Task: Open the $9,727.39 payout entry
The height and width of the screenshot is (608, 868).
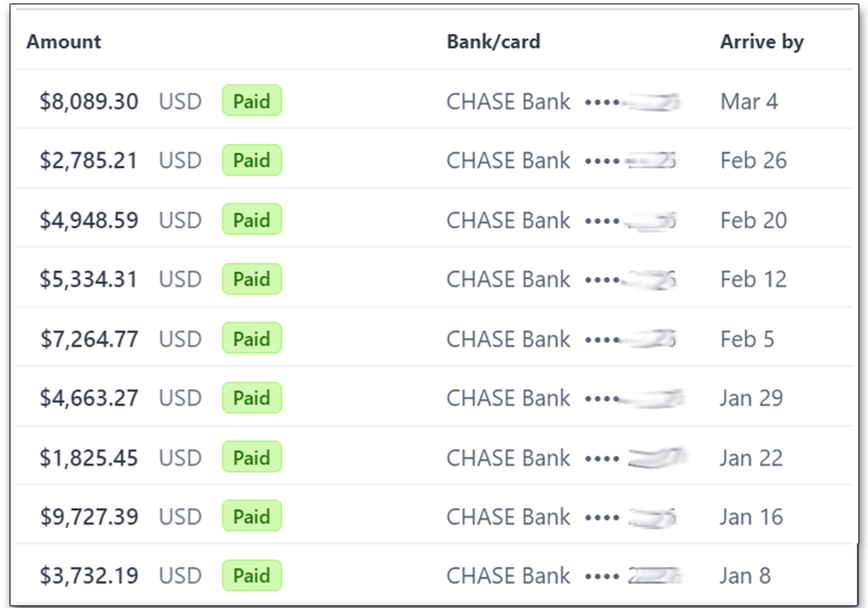Action: coord(434,514)
